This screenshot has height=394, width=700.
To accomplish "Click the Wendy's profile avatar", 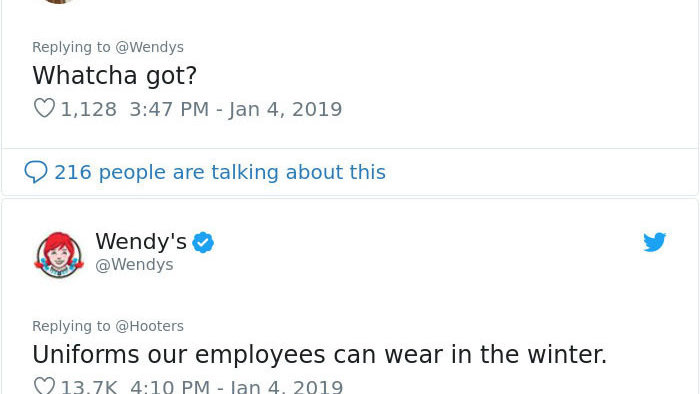I will click(59, 255).
